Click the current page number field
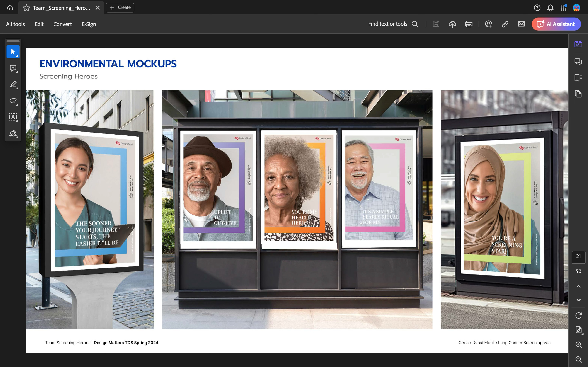This screenshot has width=588, height=367. click(x=578, y=256)
